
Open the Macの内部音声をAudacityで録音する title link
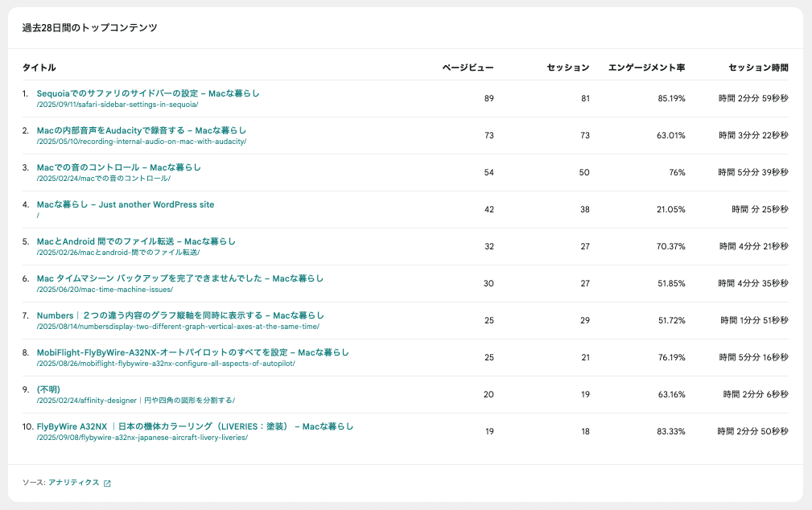tap(141, 130)
